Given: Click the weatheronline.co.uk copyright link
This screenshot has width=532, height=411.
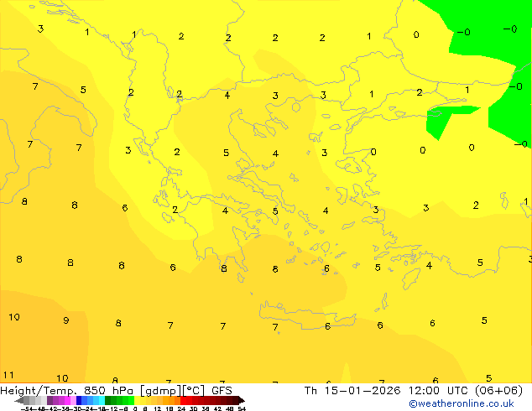Looking at the screenshot, I should (461, 403).
